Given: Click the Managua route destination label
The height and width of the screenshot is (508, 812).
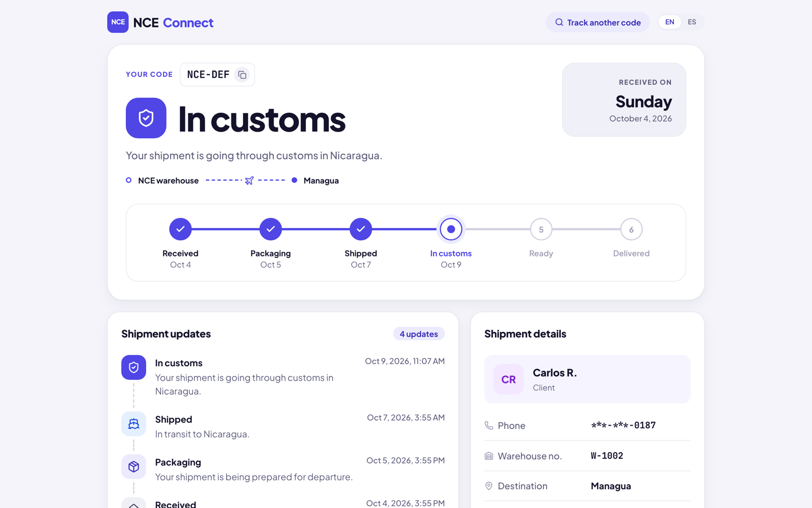Looking at the screenshot, I should tap(321, 180).
